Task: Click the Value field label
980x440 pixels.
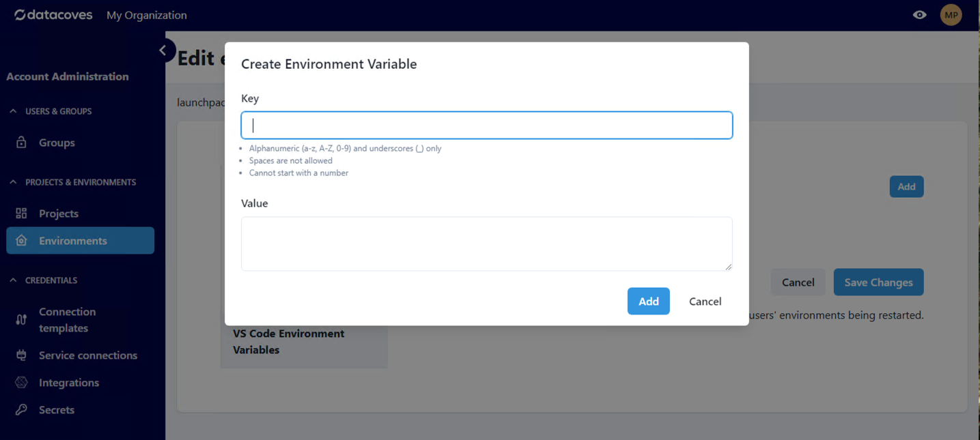Action: pyautogui.click(x=255, y=203)
